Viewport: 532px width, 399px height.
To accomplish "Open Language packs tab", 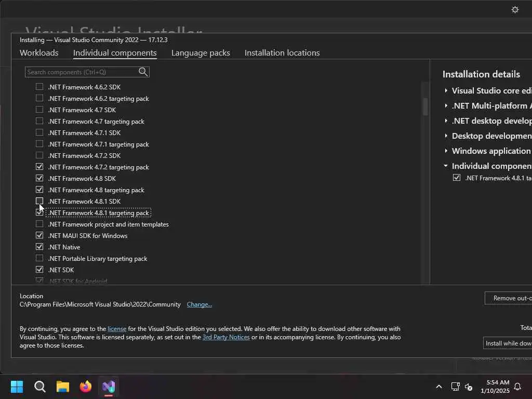I will click(x=201, y=53).
